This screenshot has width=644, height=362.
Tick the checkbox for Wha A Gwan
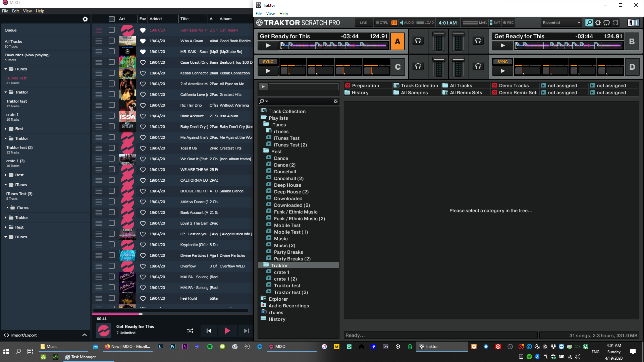pos(112,41)
